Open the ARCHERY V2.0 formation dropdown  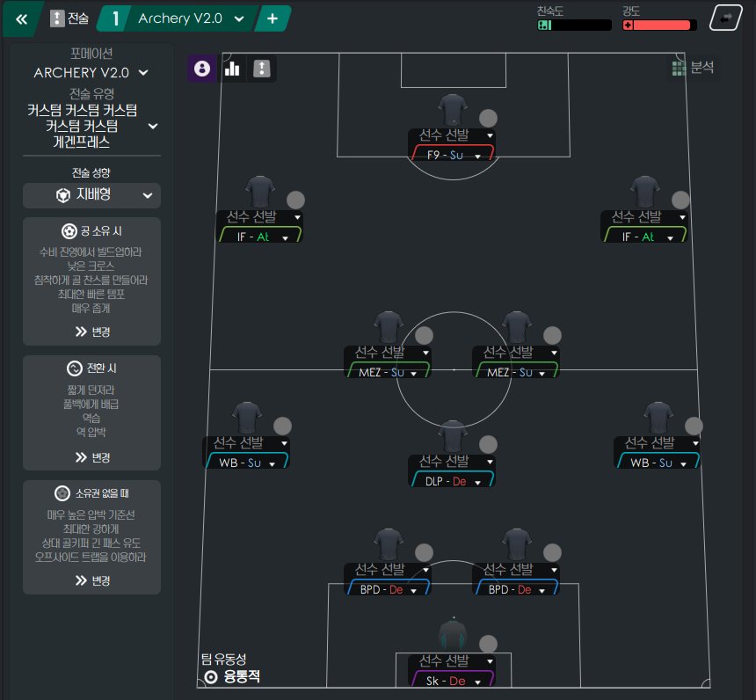pyautogui.click(x=91, y=73)
